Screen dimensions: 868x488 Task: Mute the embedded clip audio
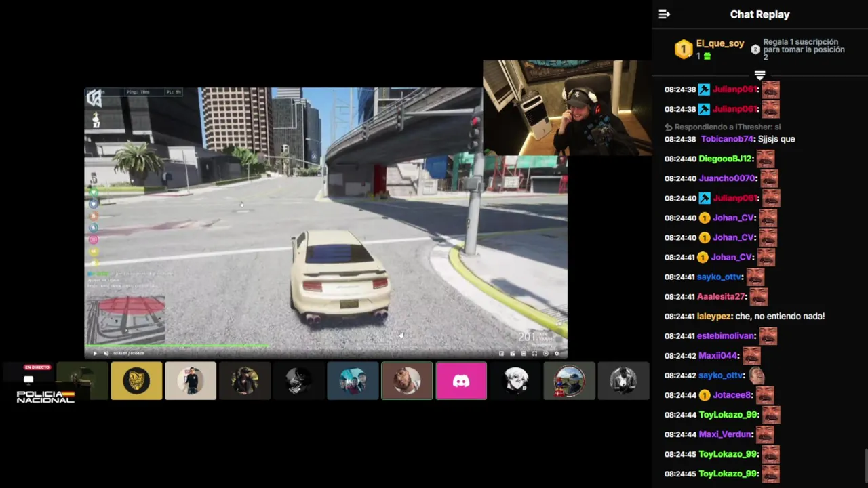point(106,353)
